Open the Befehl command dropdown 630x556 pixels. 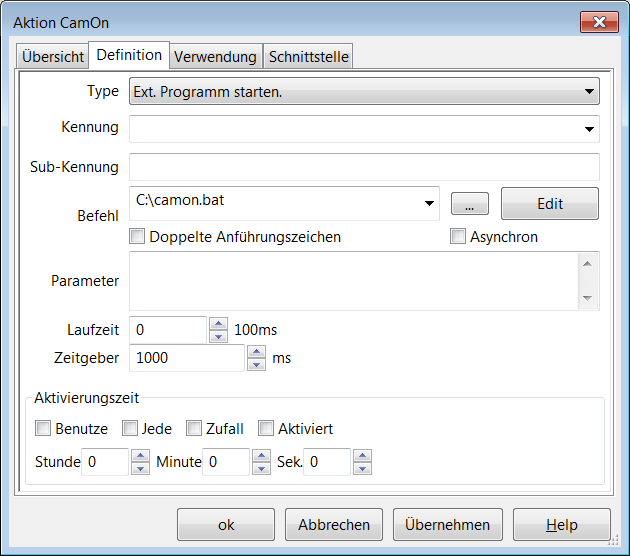coord(430,204)
